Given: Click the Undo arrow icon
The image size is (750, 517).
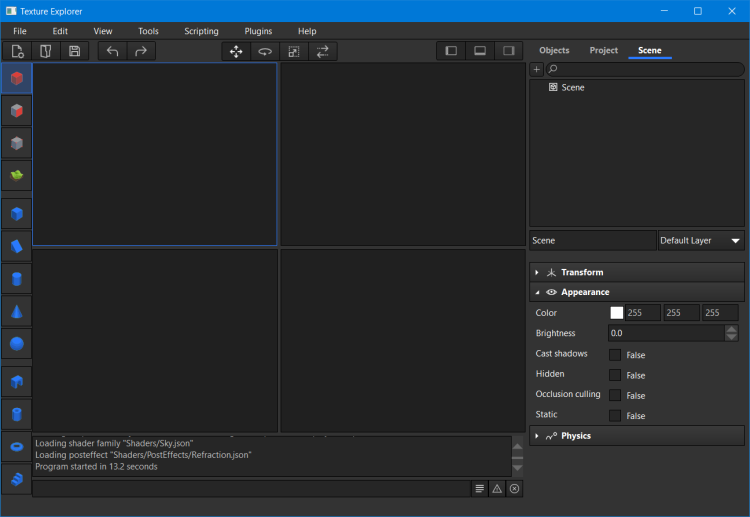Looking at the screenshot, I should pos(112,51).
